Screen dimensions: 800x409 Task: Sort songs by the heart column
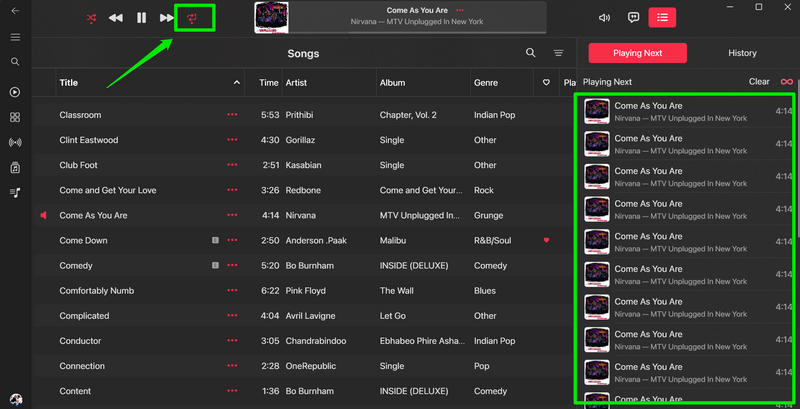pos(546,83)
